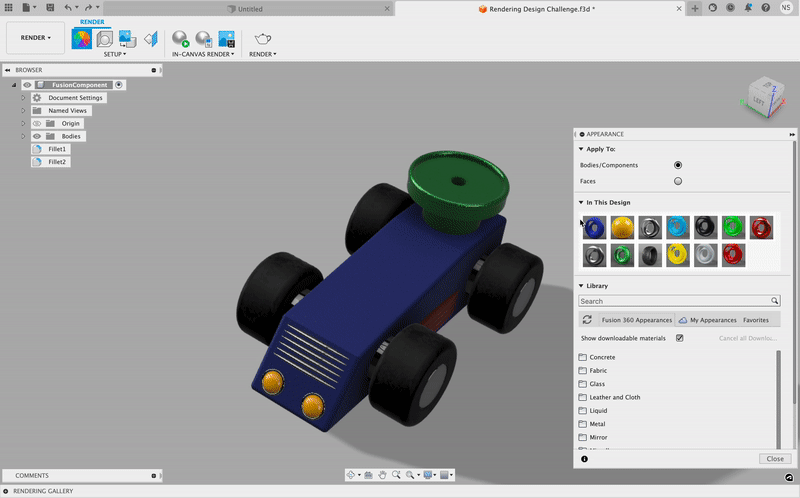The height and width of the screenshot is (498, 800).
Task: Open the RENDER panel dropdown
Action: point(263,54)
